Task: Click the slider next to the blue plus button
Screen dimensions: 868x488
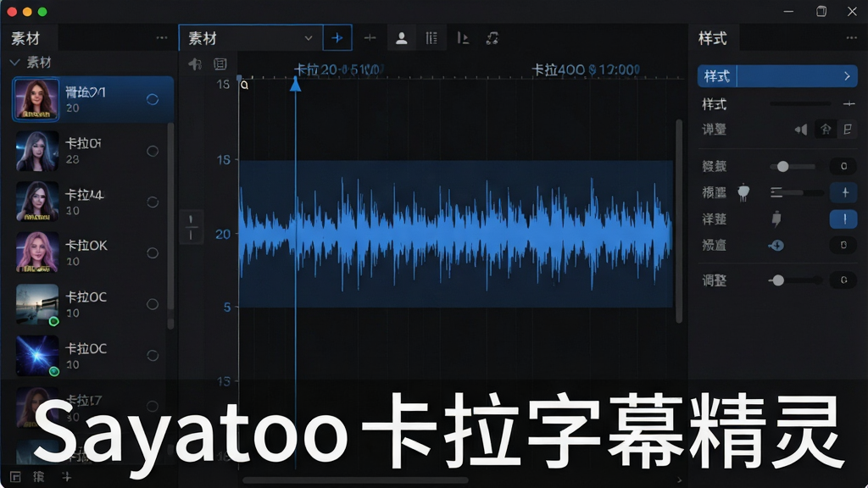Action: pos(796,192)
